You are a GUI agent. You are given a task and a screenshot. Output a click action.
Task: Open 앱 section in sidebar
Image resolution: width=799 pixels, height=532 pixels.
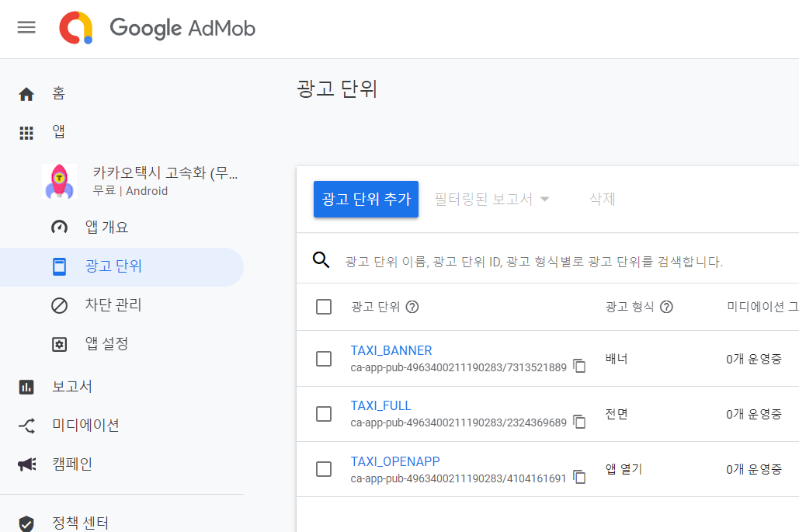click(x=58, y=132)
